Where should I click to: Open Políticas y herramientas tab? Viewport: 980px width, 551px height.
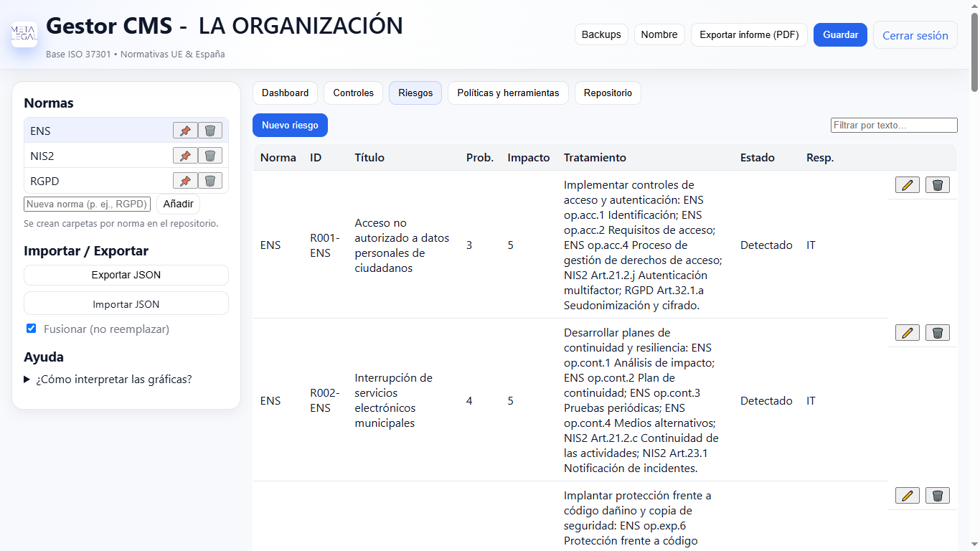tap(508, 93)
